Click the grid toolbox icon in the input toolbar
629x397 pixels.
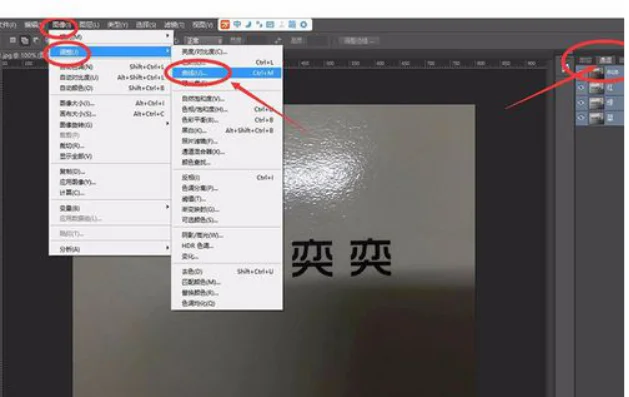[292, 24]
